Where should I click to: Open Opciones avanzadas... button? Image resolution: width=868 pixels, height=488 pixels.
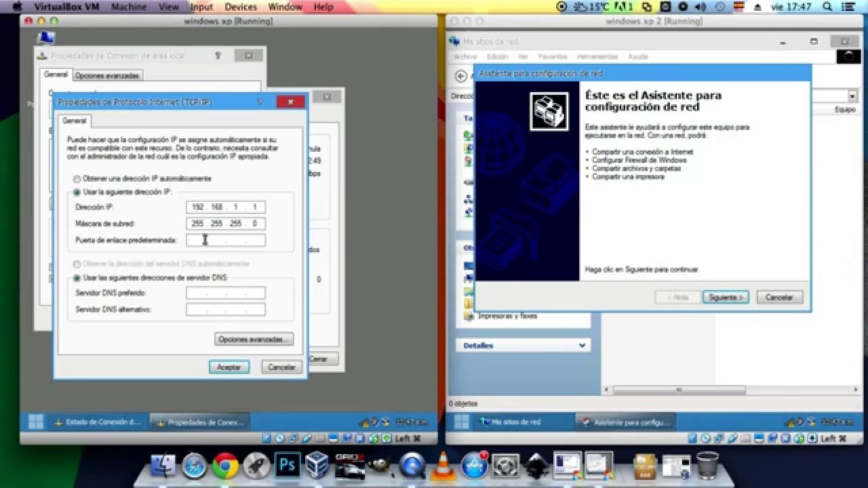254,339
